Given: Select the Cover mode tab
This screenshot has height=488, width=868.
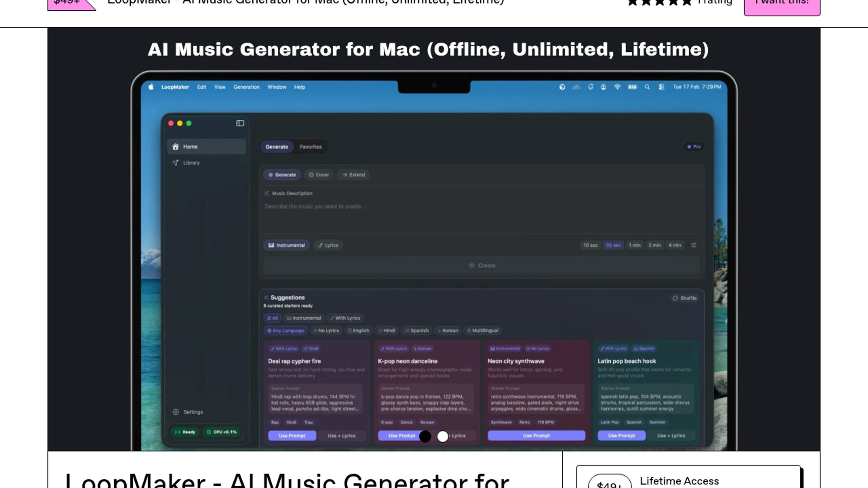Looking at the screenshot, I should tap(318, 175).
